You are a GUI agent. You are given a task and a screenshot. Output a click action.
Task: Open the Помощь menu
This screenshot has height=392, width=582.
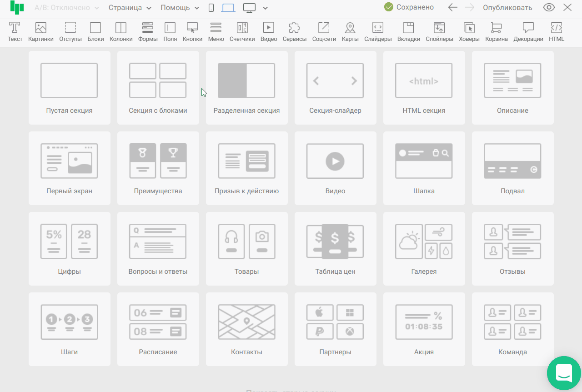(180, 8)
